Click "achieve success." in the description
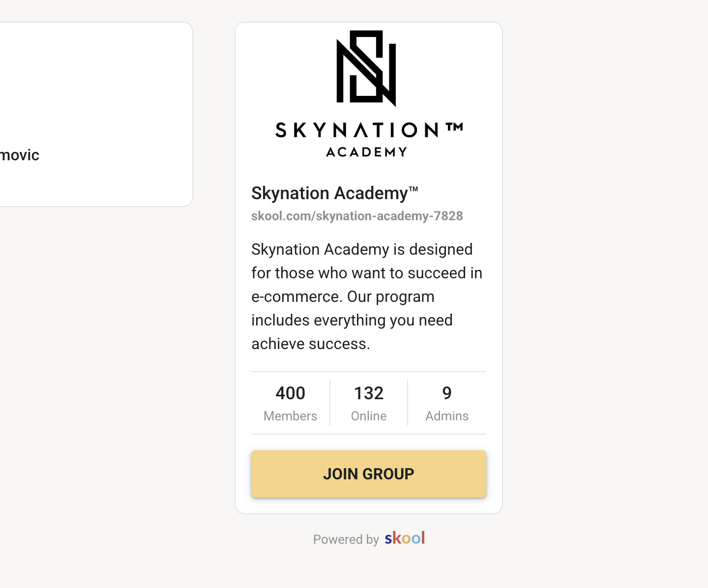This screenshot has height=588, width=708. pos(311,344)
